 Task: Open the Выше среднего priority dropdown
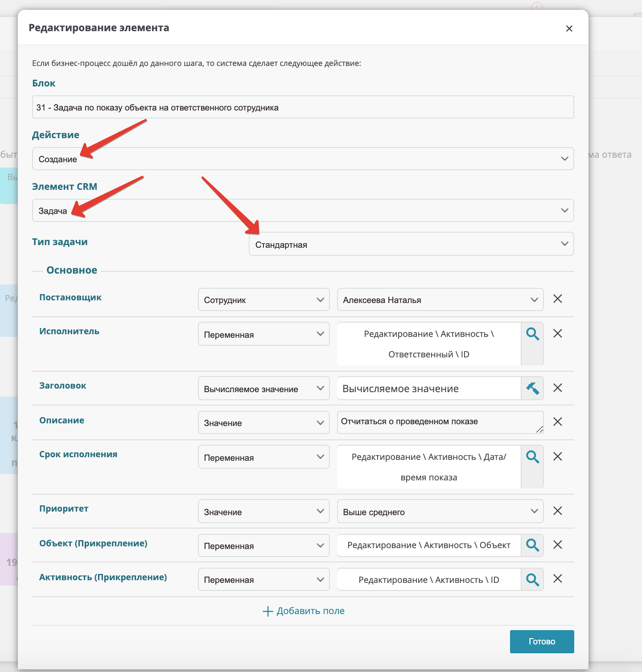pos(440,511)
